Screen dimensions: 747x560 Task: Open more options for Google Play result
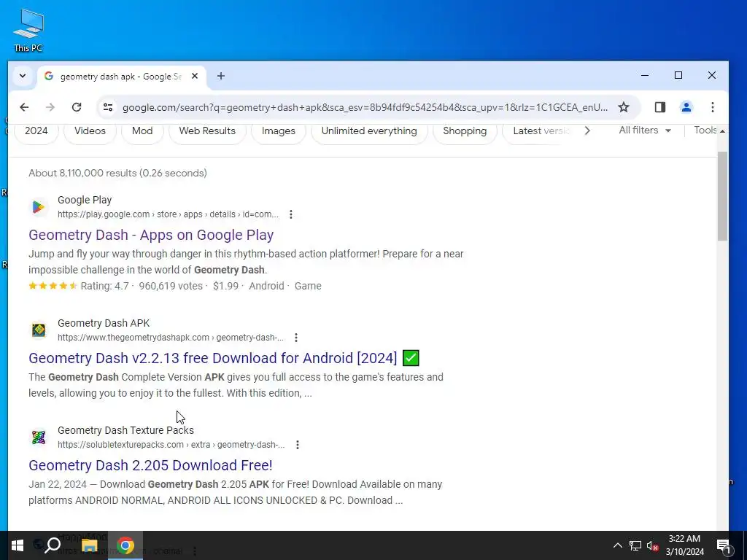(290, 214)
